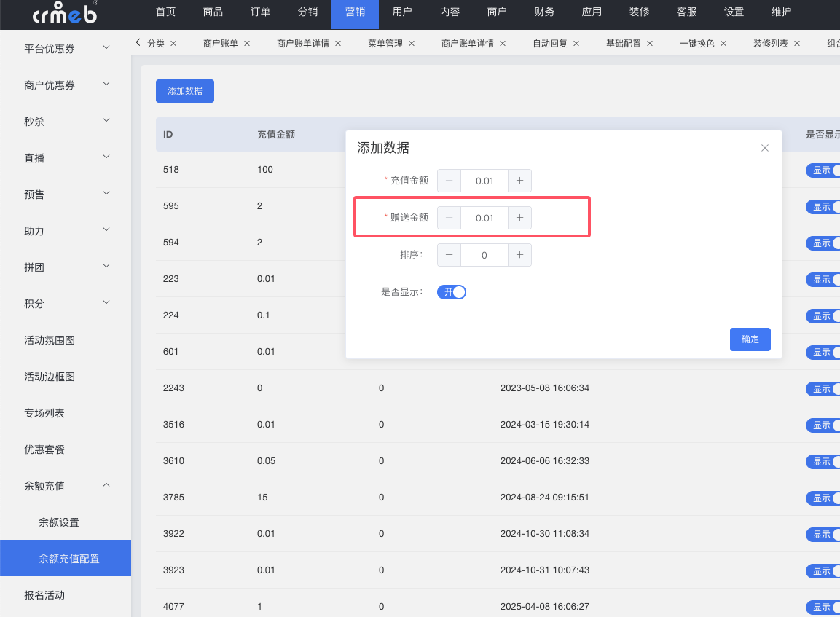Open 首页 in top navigation
Image resolution: width=840 pixels, height=617 pixels.
click(165, 12)
